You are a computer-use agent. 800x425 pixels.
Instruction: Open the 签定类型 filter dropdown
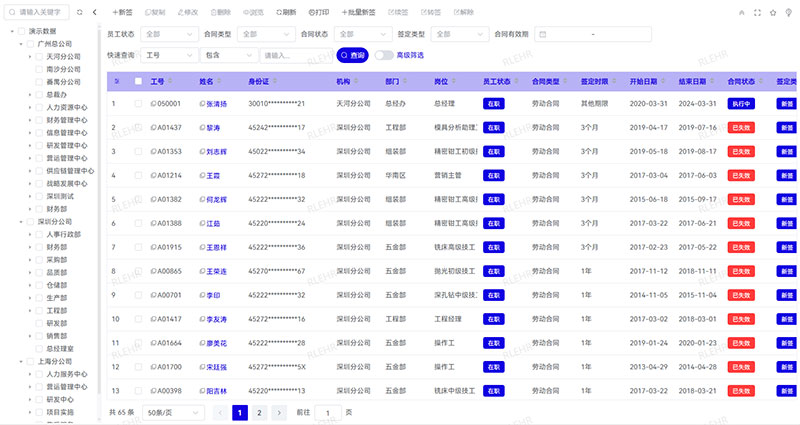[x=460, y=34]
